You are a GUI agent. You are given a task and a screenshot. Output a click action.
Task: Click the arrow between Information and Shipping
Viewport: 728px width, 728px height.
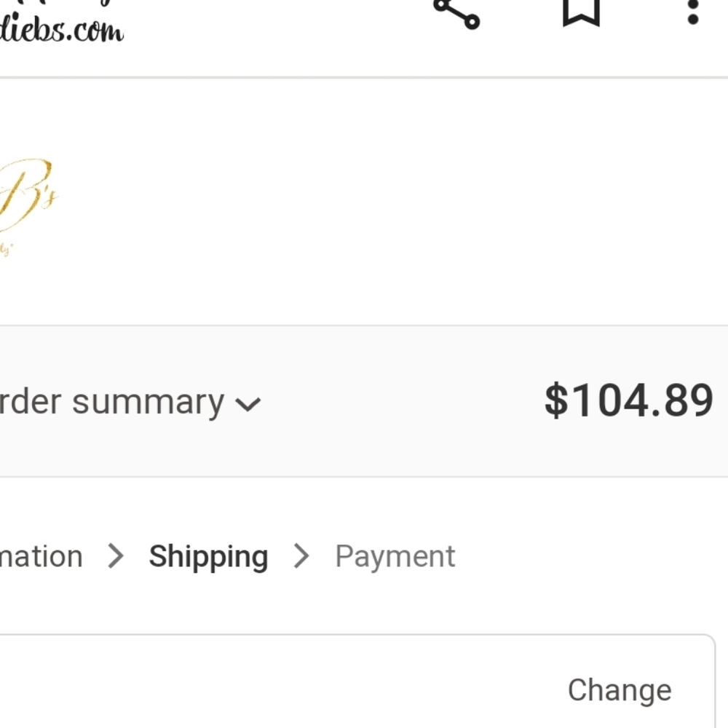point(116,556)
